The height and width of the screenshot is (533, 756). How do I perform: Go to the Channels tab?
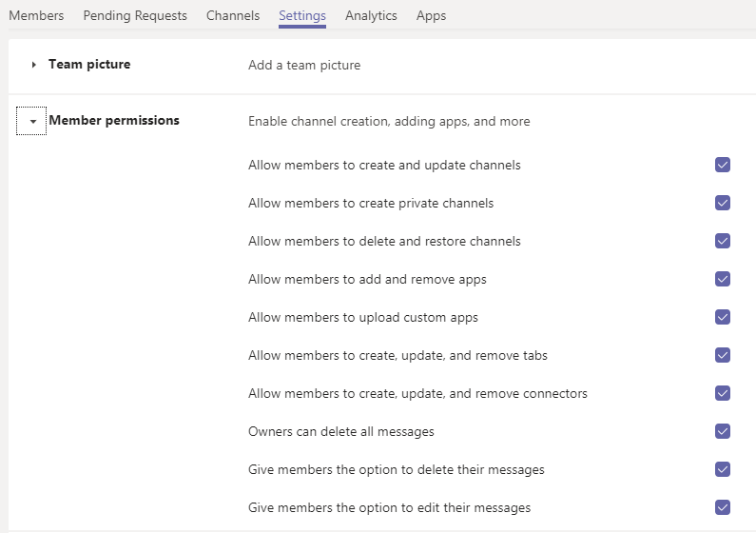(233, 16)
